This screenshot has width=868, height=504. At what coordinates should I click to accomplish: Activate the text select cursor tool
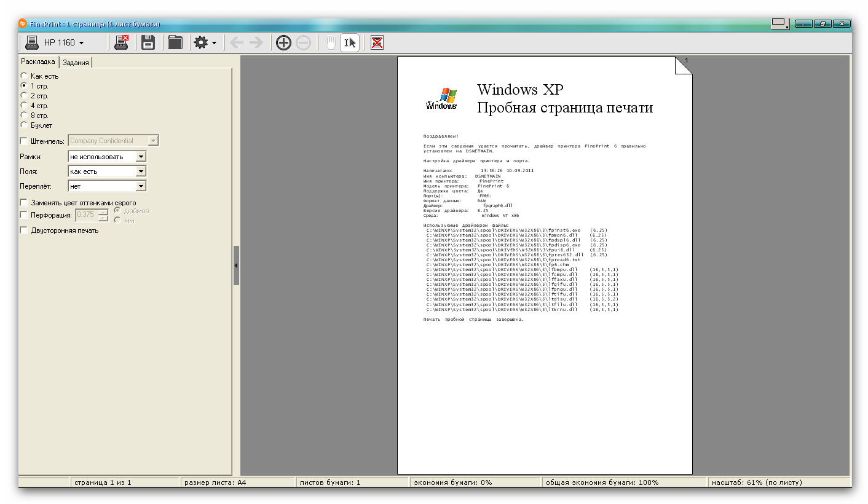pyautogui.click(x=350, y=42)
